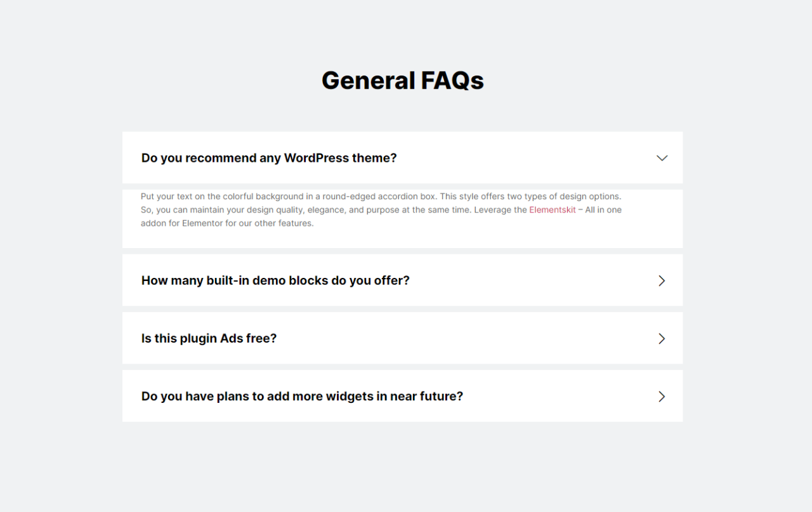Open the Elementskit link in the answer text
This screenshot has height=512, width=812.
coord(553,210)
